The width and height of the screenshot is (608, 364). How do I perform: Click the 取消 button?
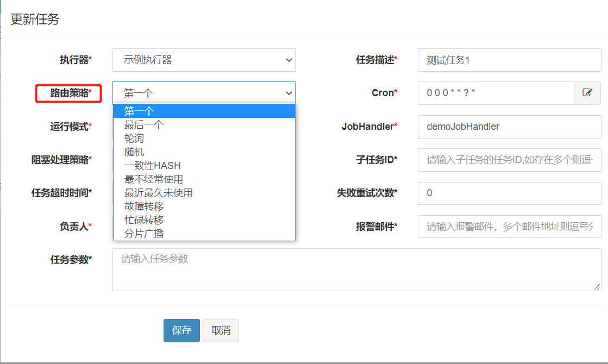pyautogui.click(x=221, y=330)
